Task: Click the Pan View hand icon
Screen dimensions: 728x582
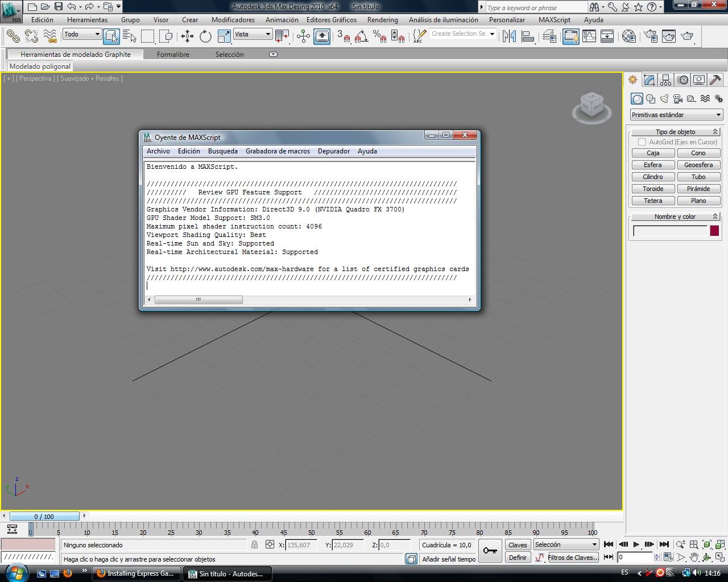Action: [x=694, y=558]
